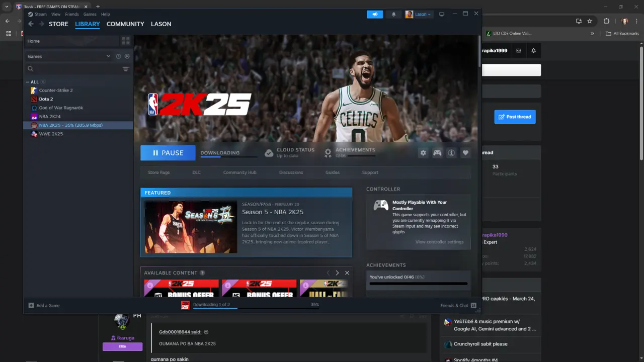Open NBA 2K25 controller layout icon
644x362 pixels.
[x=437, y=153]
